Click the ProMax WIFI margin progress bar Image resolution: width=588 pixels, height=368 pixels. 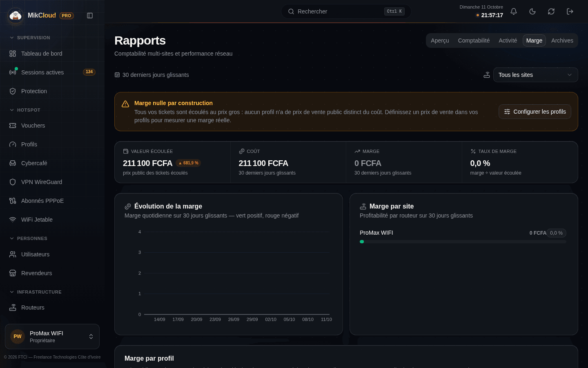click(x=463, y=242)
